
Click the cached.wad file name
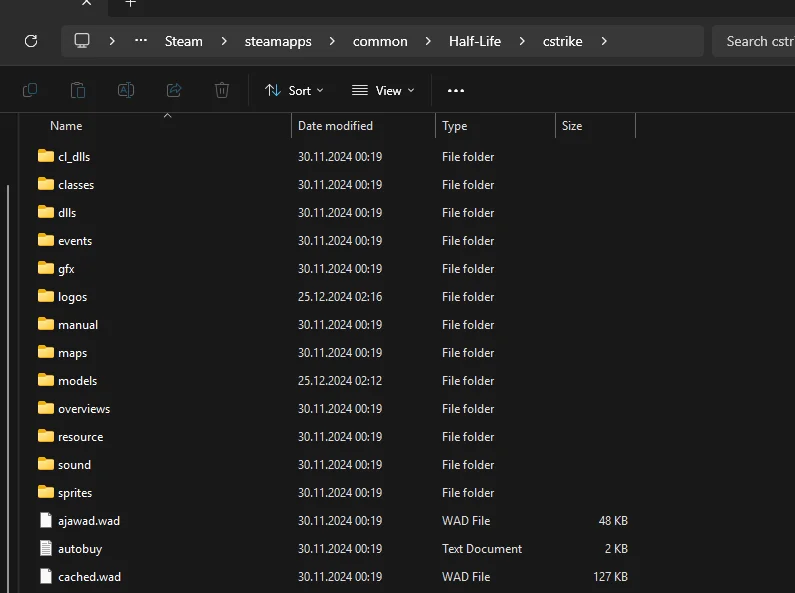tap(89, 577)
